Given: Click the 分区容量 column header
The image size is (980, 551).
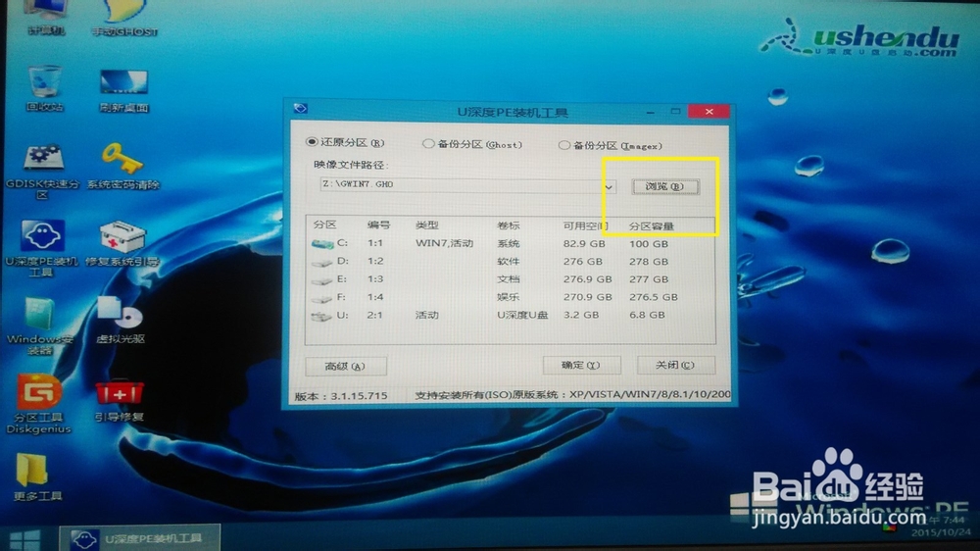Looking at the screenshot, I should tap(652, 225).
